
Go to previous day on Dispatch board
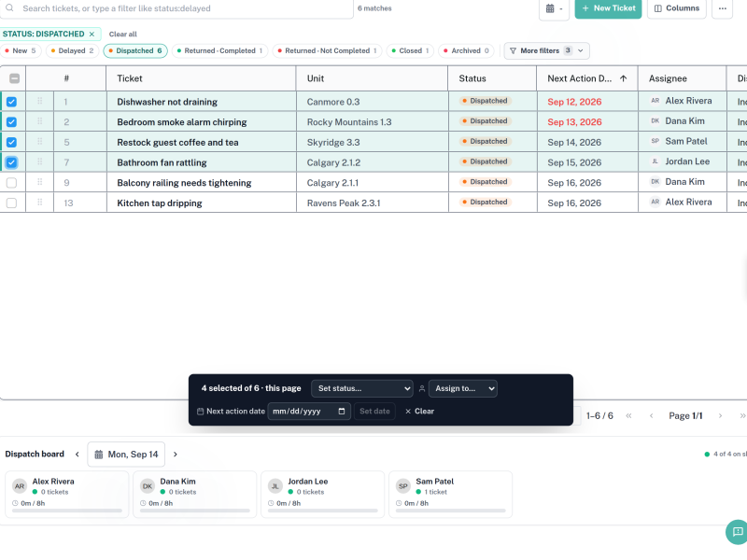pyautogui.click(x=78, y=455)
